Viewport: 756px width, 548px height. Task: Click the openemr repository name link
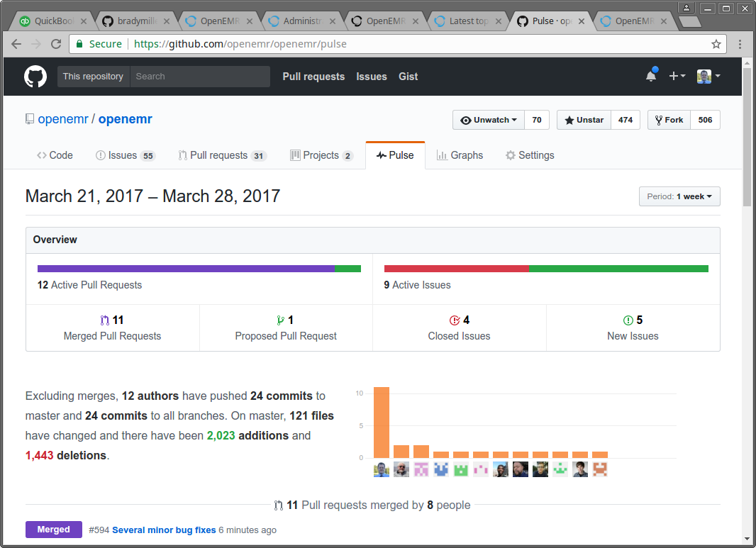[126, 119]
